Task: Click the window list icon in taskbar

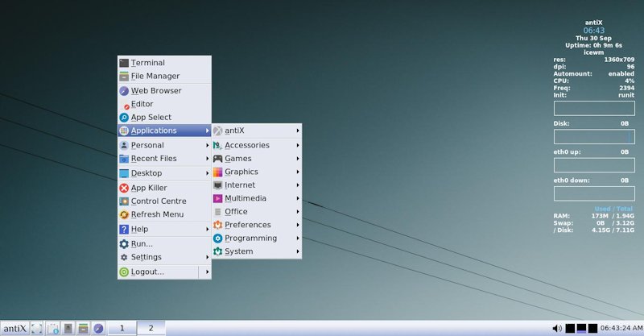Action: click(52, 328)
